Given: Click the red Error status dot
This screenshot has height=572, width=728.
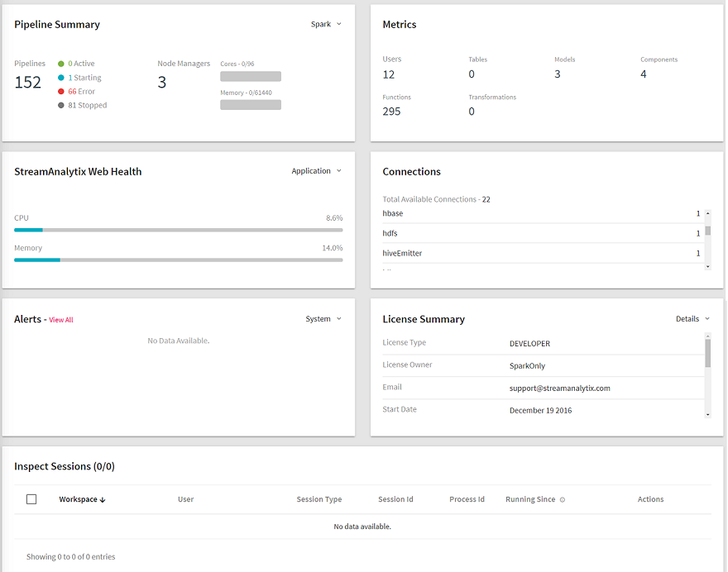Looking at the screenshot, I should pos(61,92).
